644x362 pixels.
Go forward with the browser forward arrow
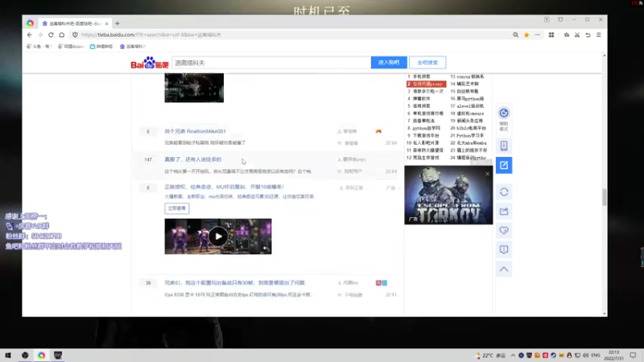click(39, 35)
